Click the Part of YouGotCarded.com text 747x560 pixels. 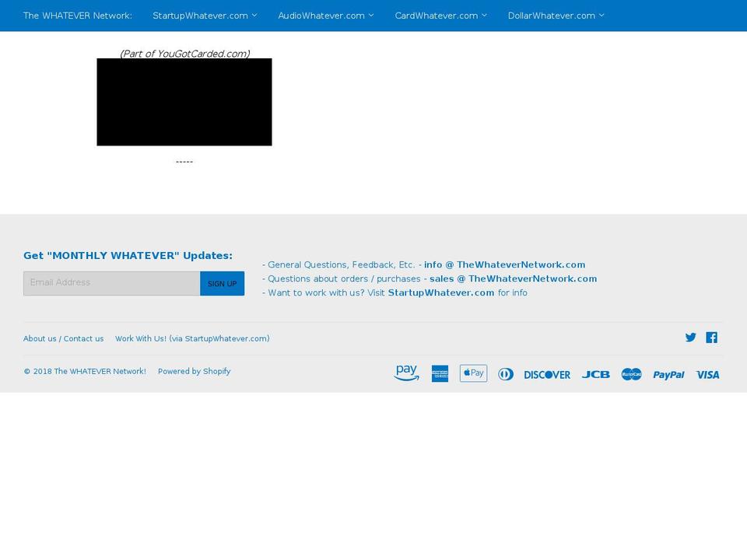pyautogui.click(x=185, y=54)
